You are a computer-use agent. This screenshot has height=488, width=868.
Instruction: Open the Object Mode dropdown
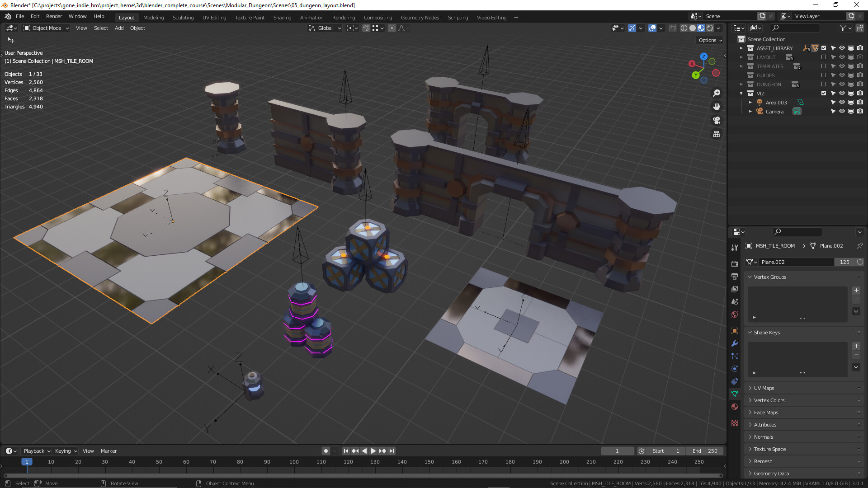(45, 28)
